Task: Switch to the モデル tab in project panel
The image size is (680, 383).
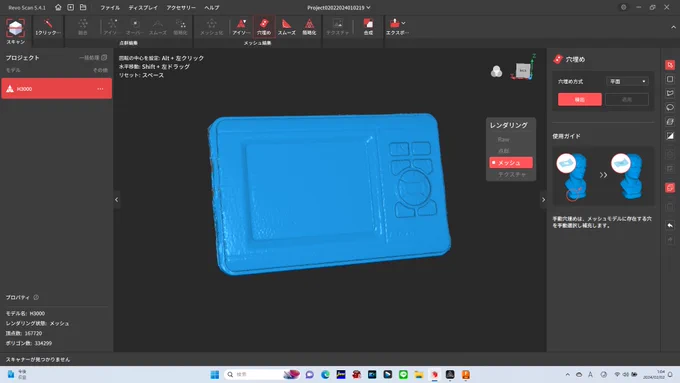Action: tap(13, 70)
